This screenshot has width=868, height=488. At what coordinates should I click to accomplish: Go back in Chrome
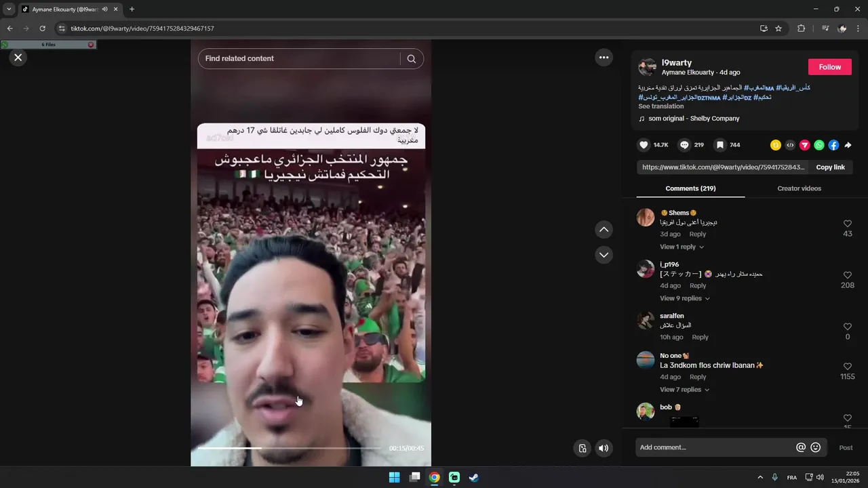(10, 28)
